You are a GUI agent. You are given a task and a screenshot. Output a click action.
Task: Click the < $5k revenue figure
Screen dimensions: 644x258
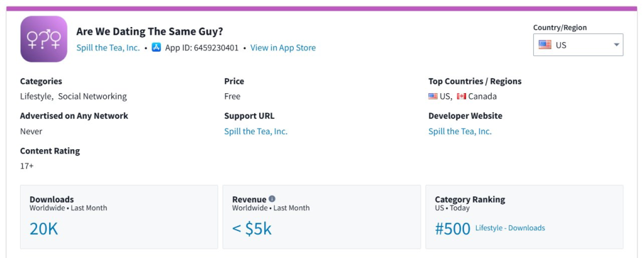tap(252, 228)
